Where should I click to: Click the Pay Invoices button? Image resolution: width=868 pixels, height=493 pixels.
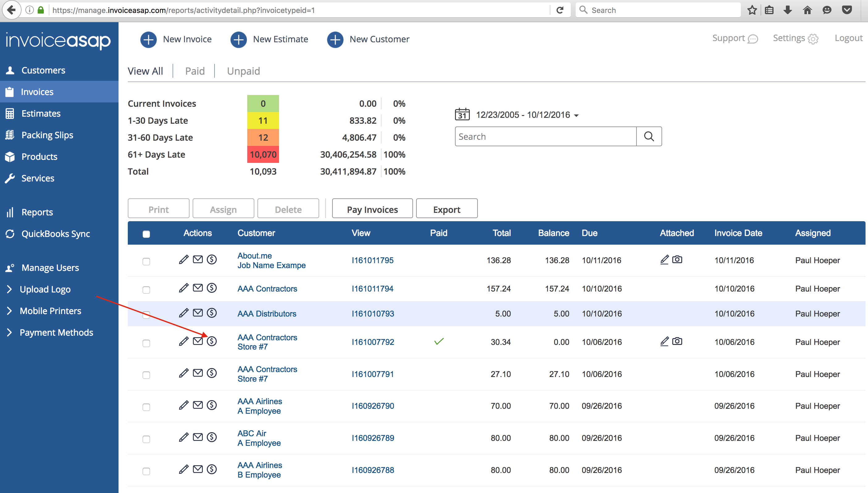372,209
